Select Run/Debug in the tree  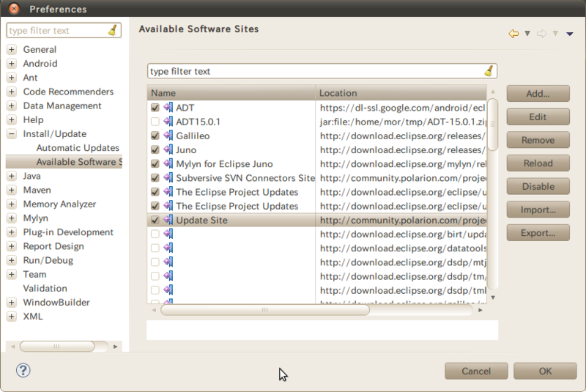pos(48,260)
